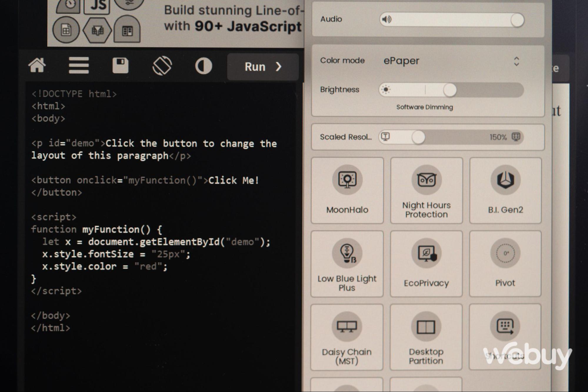Click the hexagon chart icon in banner

coord(97,30)
